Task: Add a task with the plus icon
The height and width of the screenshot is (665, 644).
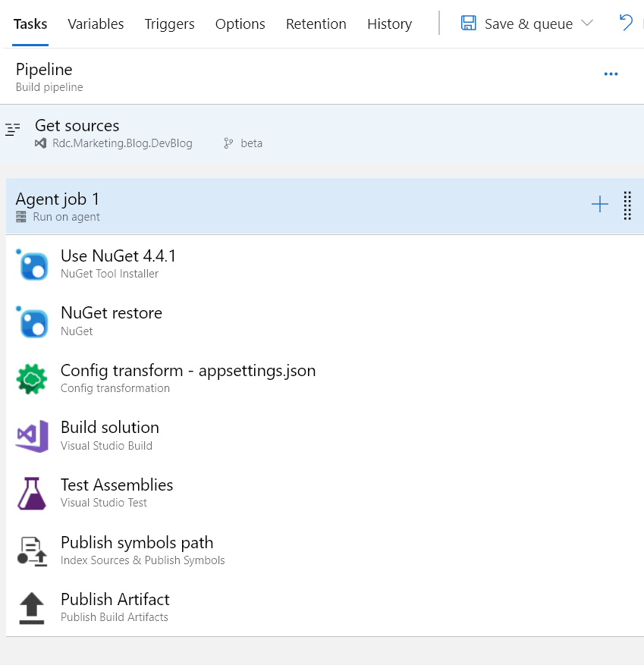Action: tap(600, 205)
